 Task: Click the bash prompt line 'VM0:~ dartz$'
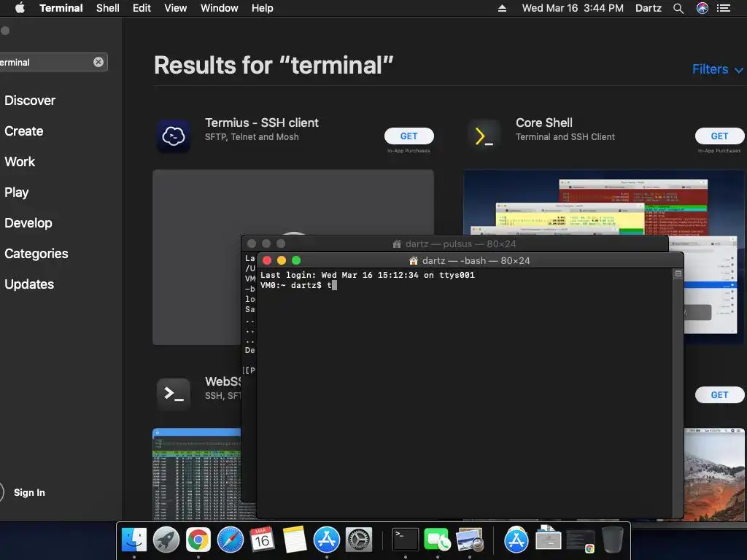[290, 285]
